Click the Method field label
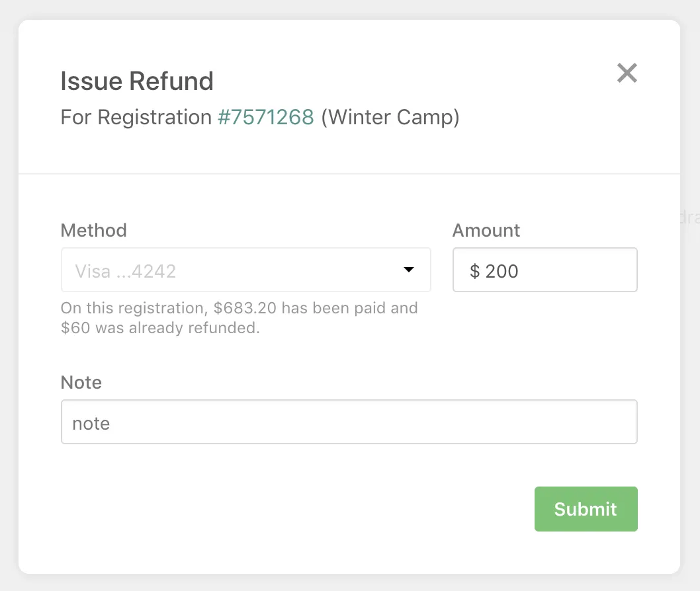This screenshot has height=591, width=700. 93,230
